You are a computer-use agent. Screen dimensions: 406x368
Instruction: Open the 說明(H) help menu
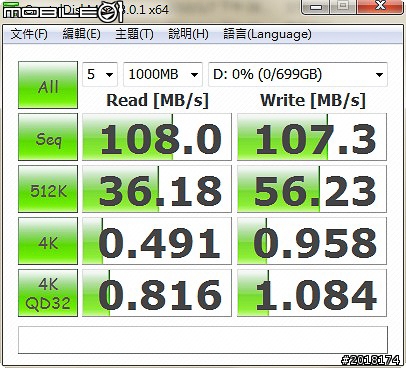point(188,34)
